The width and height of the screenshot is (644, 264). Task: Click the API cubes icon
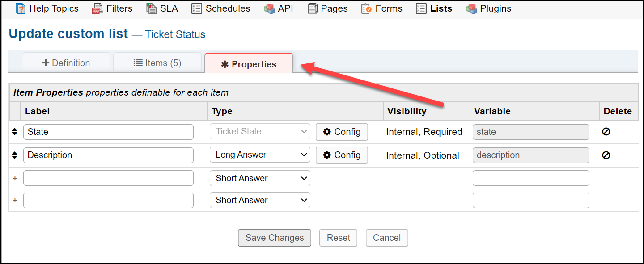click(x=269, y=8)
